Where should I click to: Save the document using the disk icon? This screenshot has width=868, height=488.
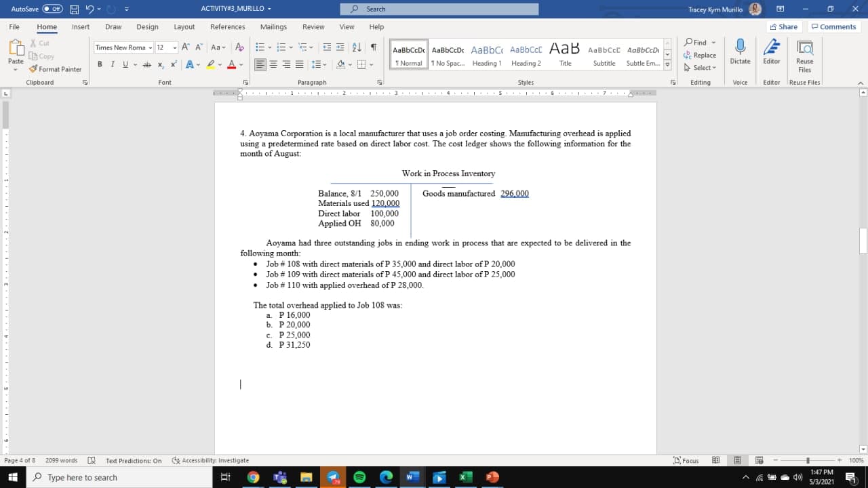(x=73, y=9)
